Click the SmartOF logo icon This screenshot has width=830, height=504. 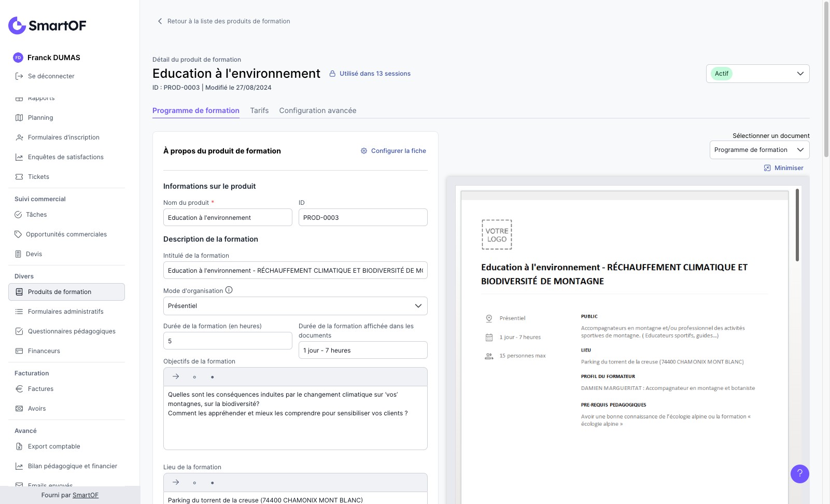point(17,25)
